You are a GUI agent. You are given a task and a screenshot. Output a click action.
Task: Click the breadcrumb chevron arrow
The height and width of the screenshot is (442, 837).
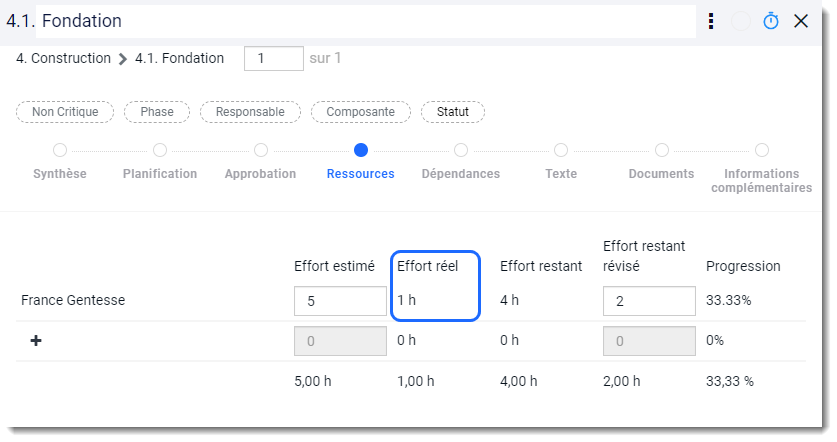(x=123, y=59)
